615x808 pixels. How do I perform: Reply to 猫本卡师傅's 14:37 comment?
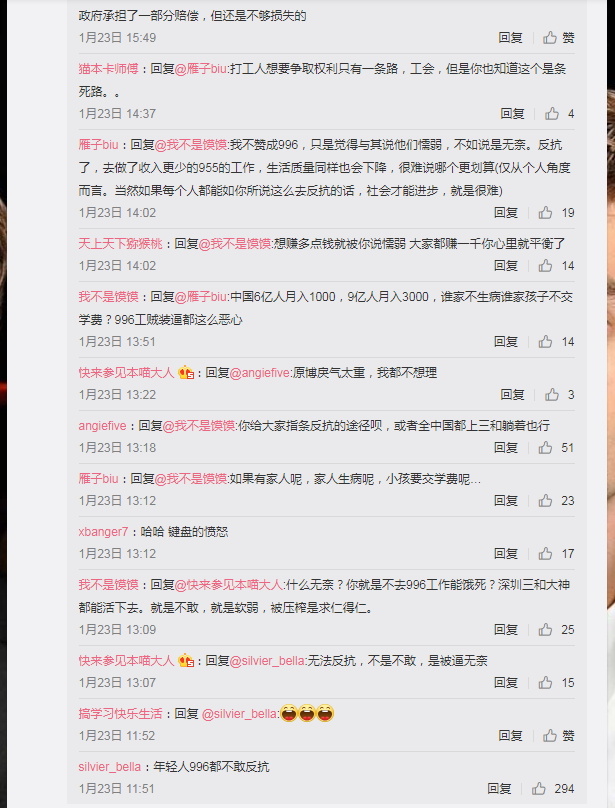click(512, 113)
